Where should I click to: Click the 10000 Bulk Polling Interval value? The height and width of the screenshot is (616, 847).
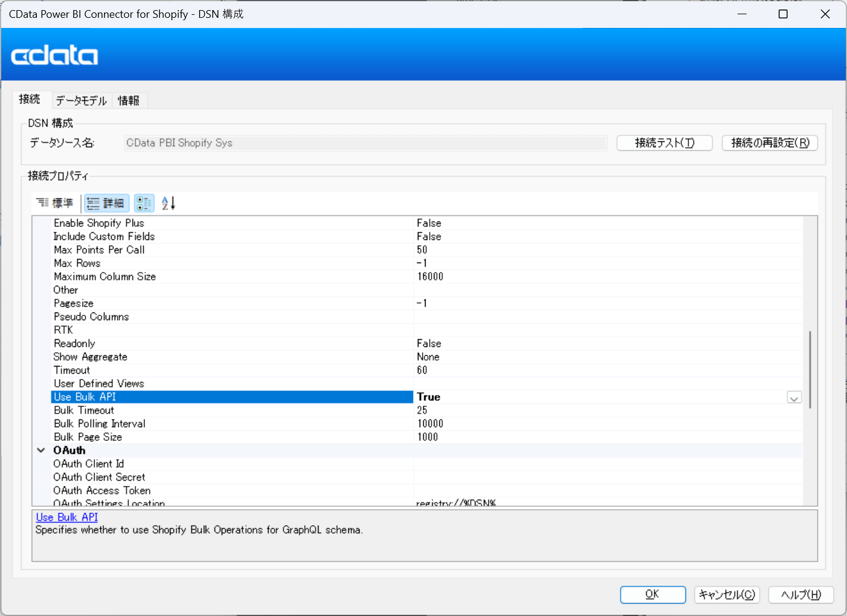point(430,424)
